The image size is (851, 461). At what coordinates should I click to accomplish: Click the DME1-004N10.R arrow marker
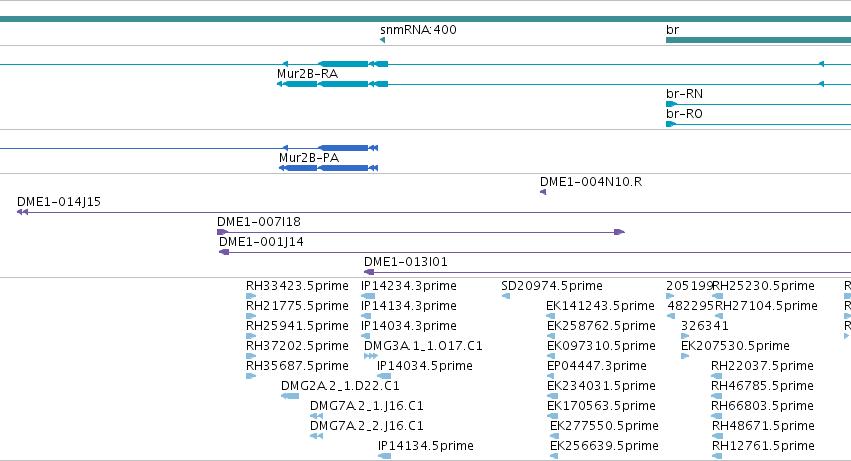coord(543,192)
